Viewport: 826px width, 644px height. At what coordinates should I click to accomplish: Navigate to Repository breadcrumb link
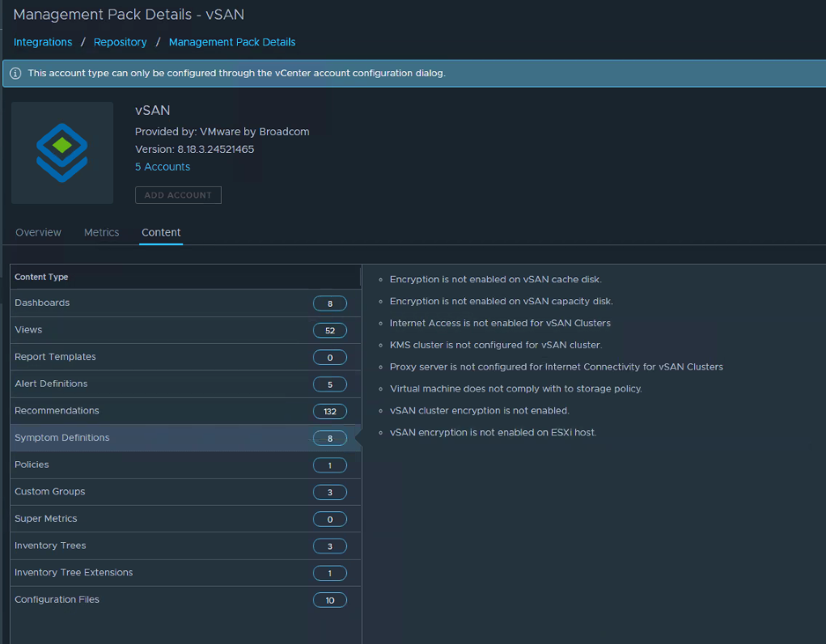121,42
